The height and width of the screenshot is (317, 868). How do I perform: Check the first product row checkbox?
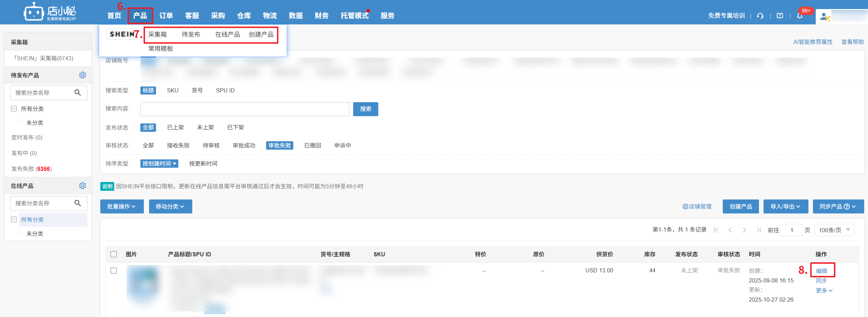[114, 271]
